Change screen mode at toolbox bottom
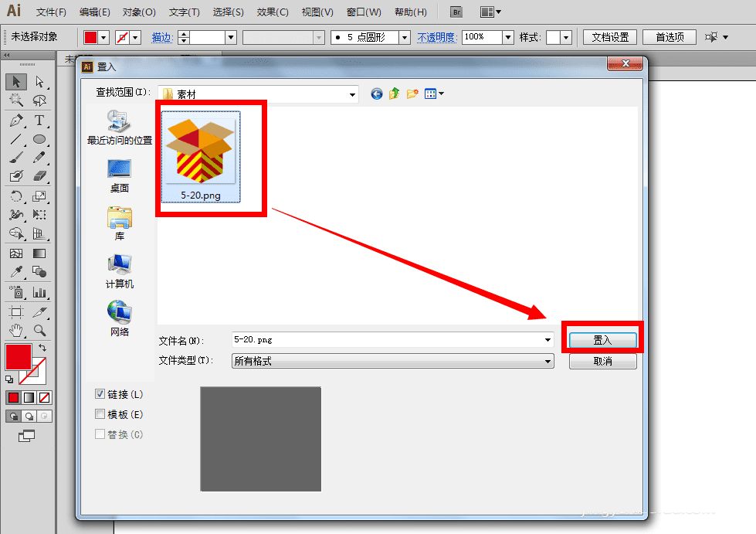 tap(26, 436)
